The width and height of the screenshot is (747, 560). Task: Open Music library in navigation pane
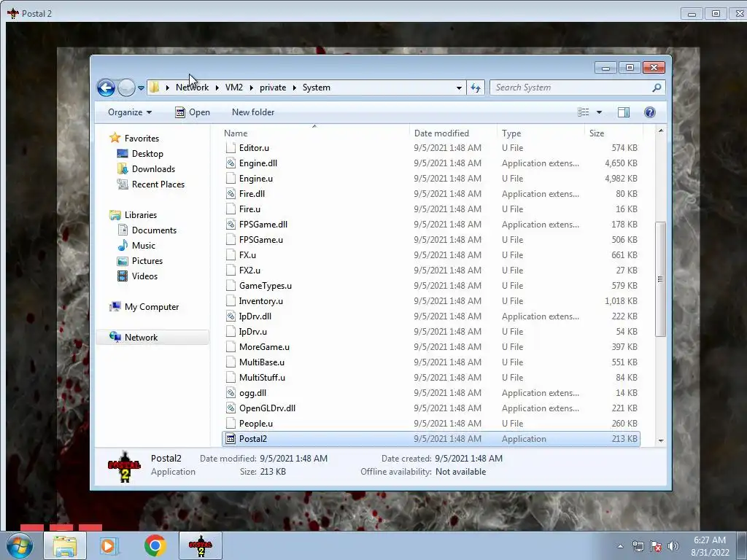pos(143,246)
